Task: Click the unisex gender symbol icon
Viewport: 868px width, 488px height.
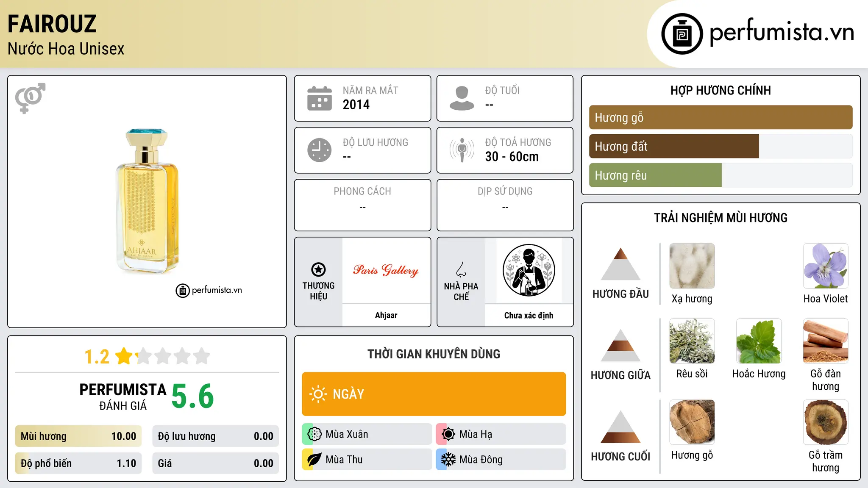Action: [x=30, y=98]
